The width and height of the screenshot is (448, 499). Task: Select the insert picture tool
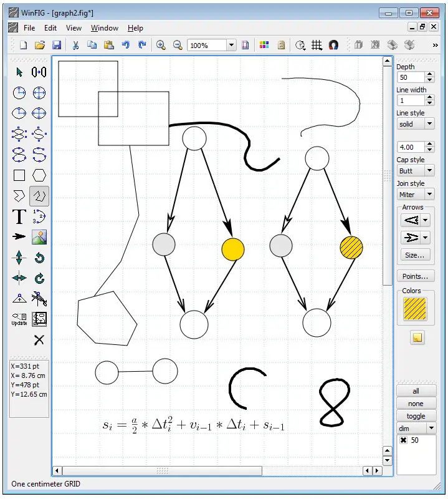coord(39,237)
